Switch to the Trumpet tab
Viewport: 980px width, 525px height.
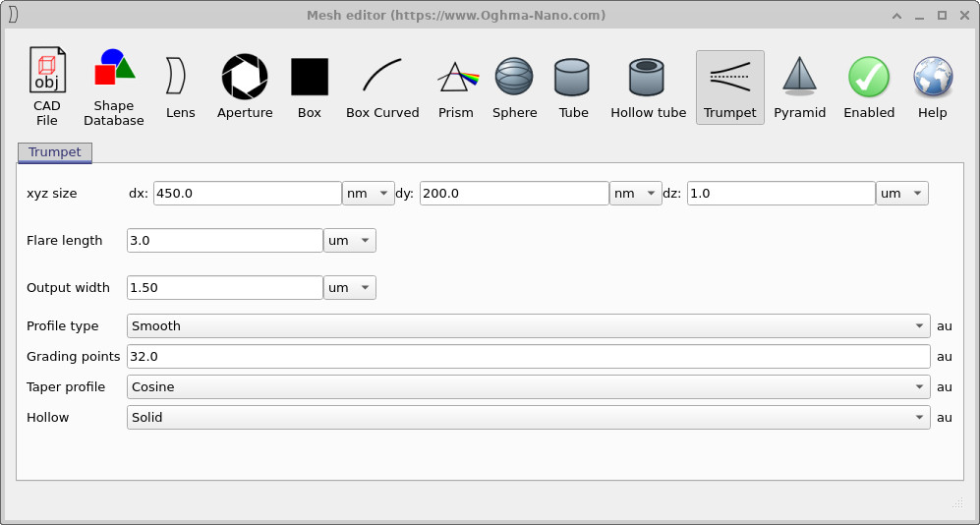coord(55,152)
